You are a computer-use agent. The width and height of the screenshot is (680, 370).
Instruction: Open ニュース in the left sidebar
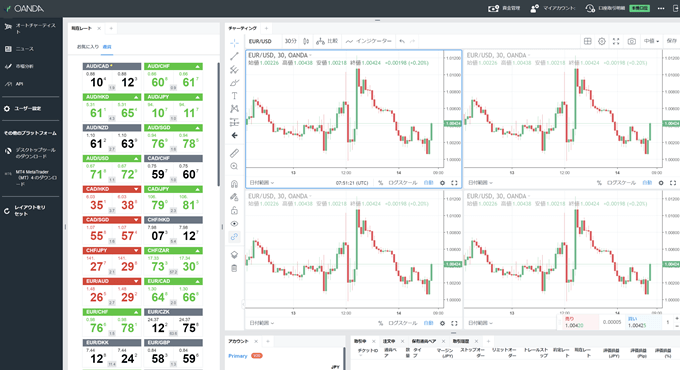click(x=25, y=49)
